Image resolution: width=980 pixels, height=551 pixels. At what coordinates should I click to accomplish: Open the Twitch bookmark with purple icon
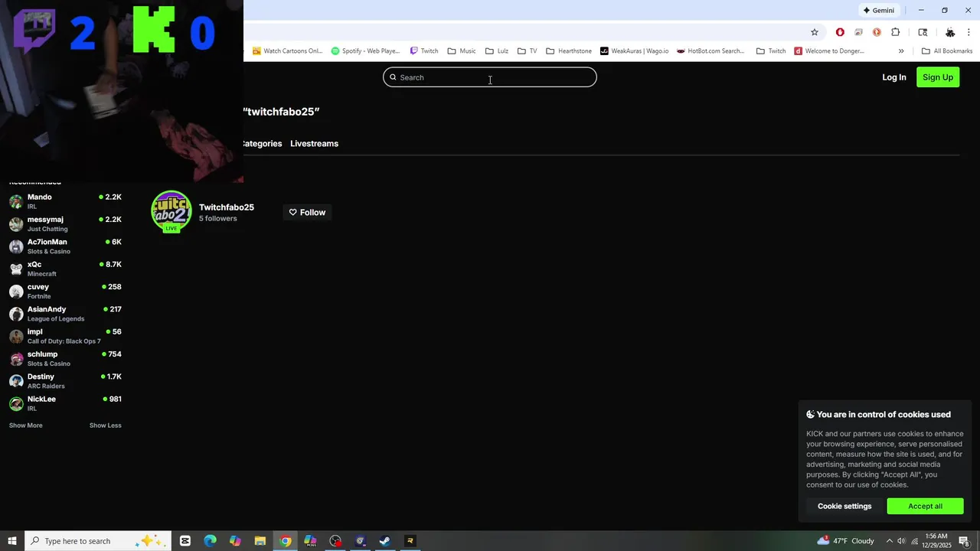[x=424, y=51]
